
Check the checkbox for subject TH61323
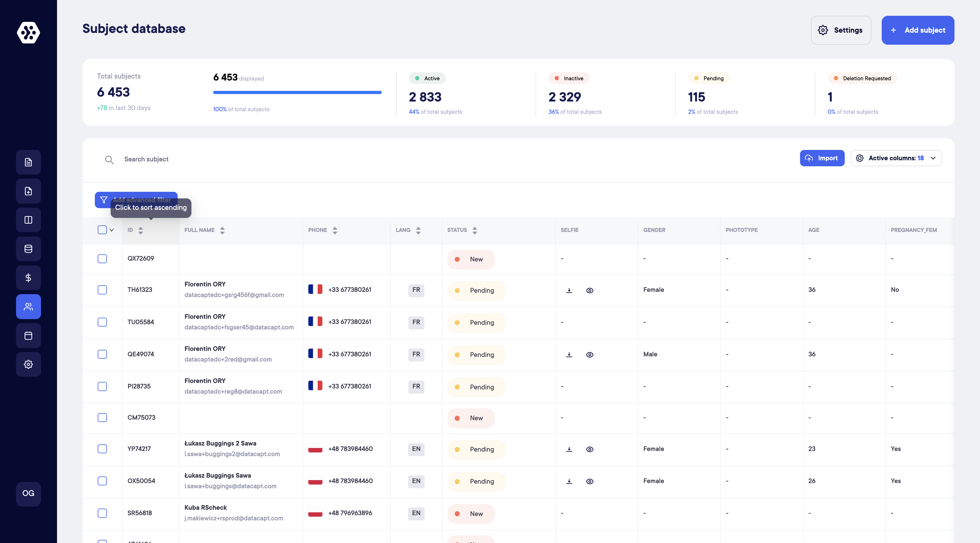tap(102, 290)
